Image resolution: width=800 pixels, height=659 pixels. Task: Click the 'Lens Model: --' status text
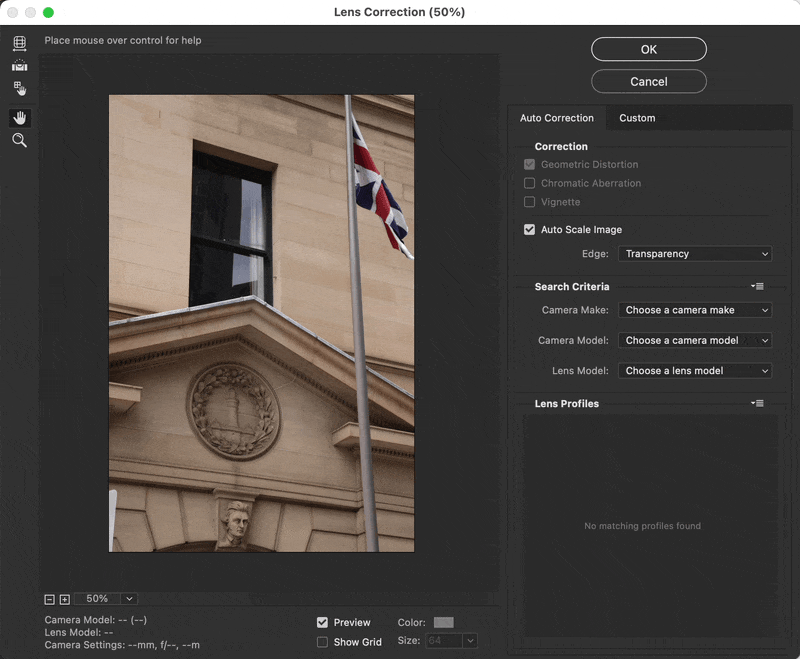click(79, 632)
